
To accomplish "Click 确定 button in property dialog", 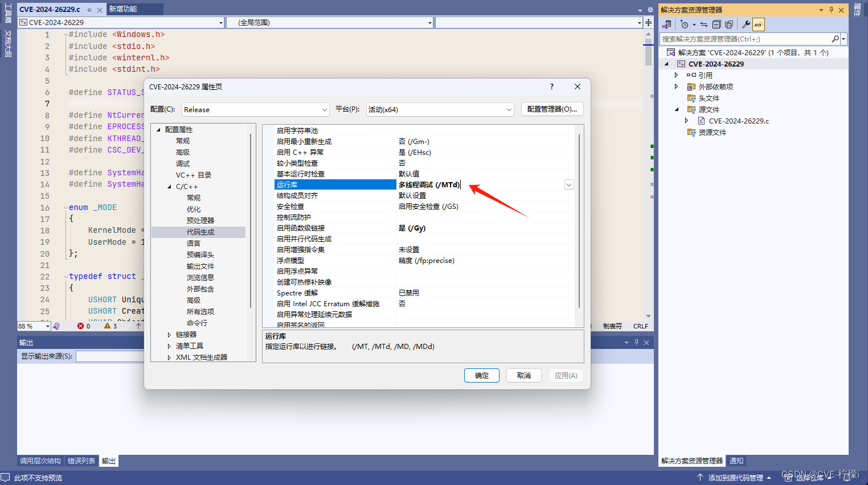I will 482,375.
